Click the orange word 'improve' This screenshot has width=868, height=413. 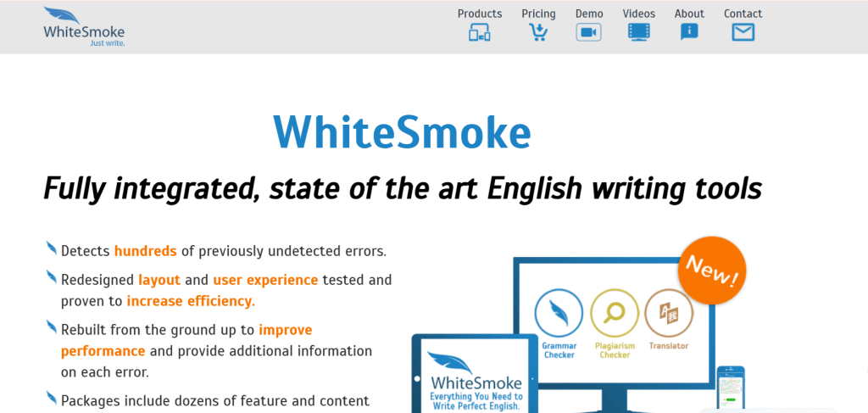pyautogui.click(x=286, y=331)
